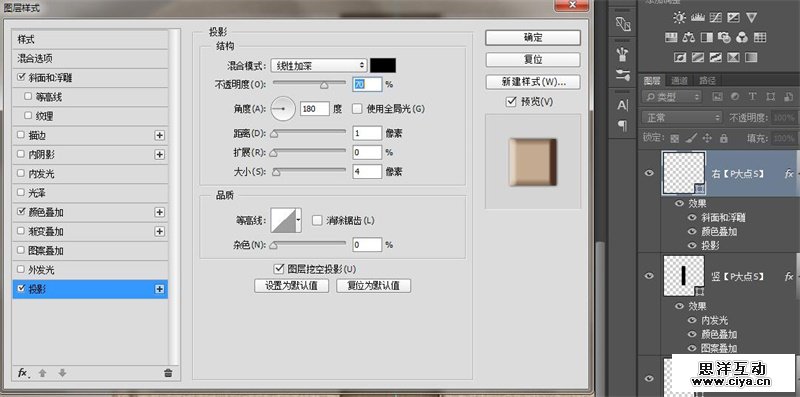This screenshot has width=800, height=397.
Task: Click 新建样式(W)... button
Action: tap(533, 82)
